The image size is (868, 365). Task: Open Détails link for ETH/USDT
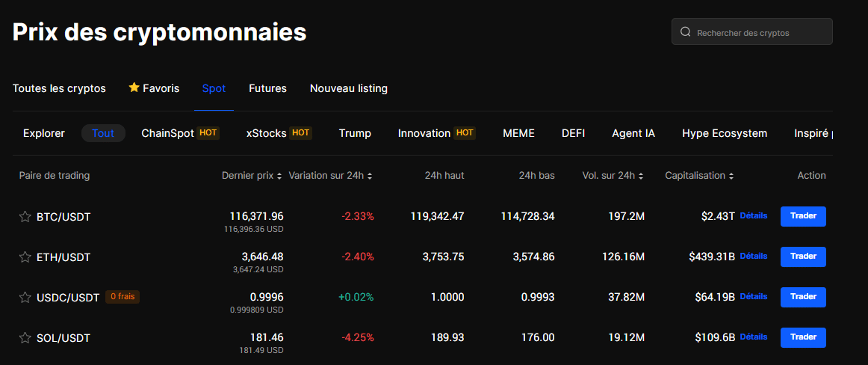click(x=753, y=256)
